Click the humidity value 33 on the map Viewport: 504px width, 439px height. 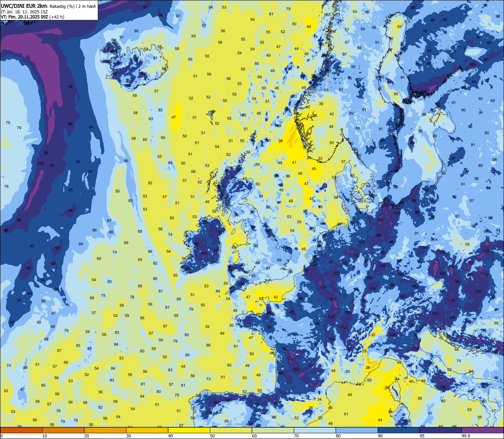(373, 335)
